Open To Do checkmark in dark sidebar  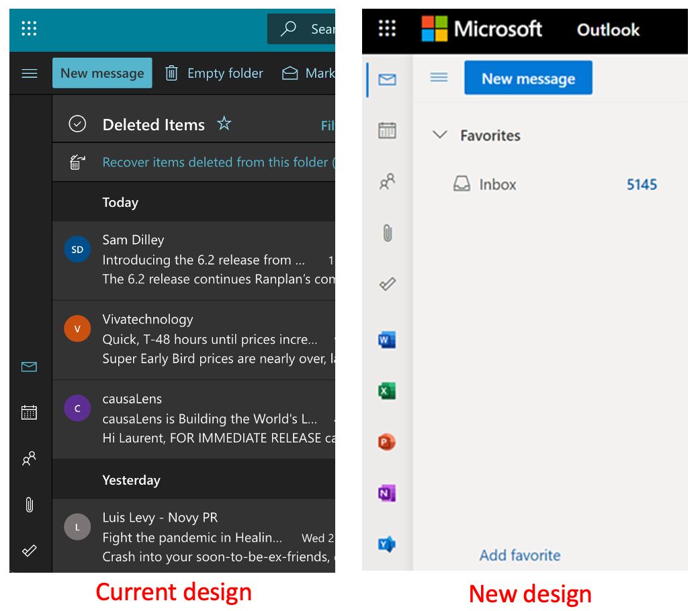30,551
